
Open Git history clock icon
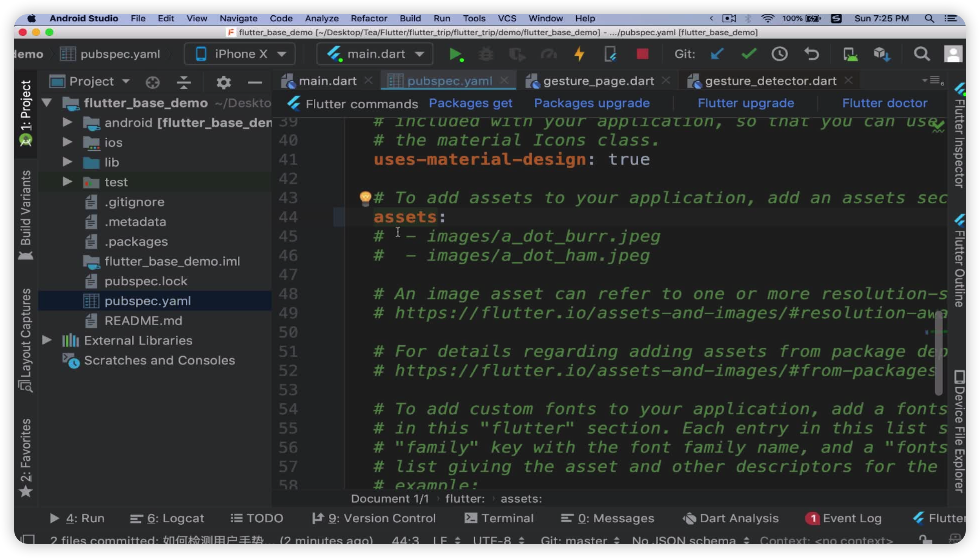[x=779, y=54]
